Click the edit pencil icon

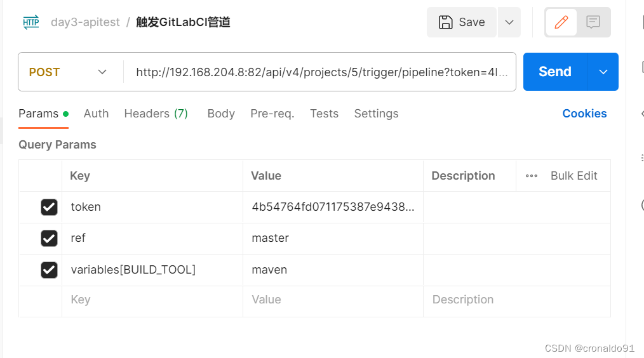pyautogui.click(x=561, y=22)
